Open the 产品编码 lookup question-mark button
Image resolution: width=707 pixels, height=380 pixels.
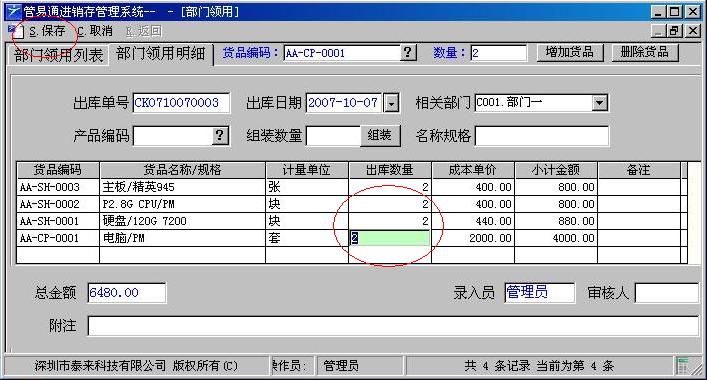click(x=220, y=135)
